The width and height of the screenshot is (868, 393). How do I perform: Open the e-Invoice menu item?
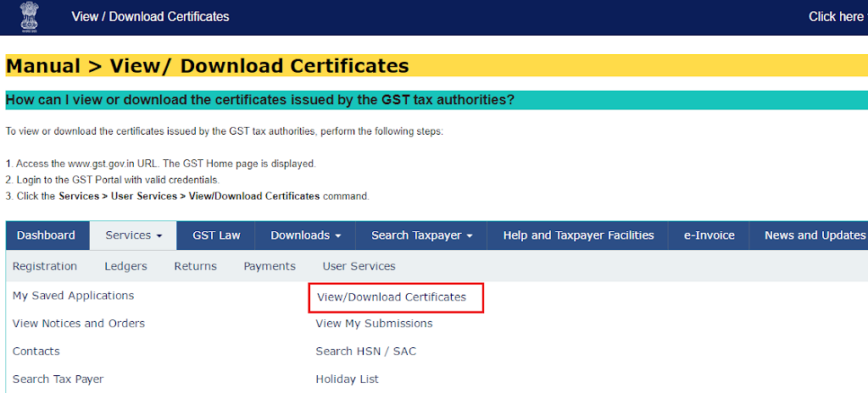(x=709, y=235)
